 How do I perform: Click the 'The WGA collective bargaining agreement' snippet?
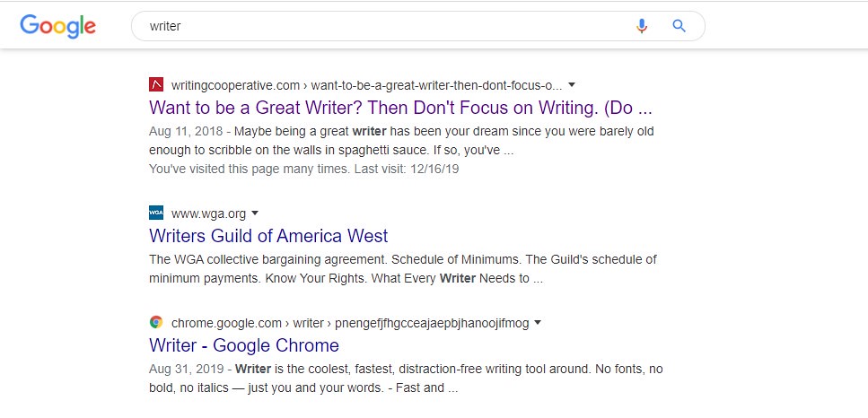click(403, 269)
